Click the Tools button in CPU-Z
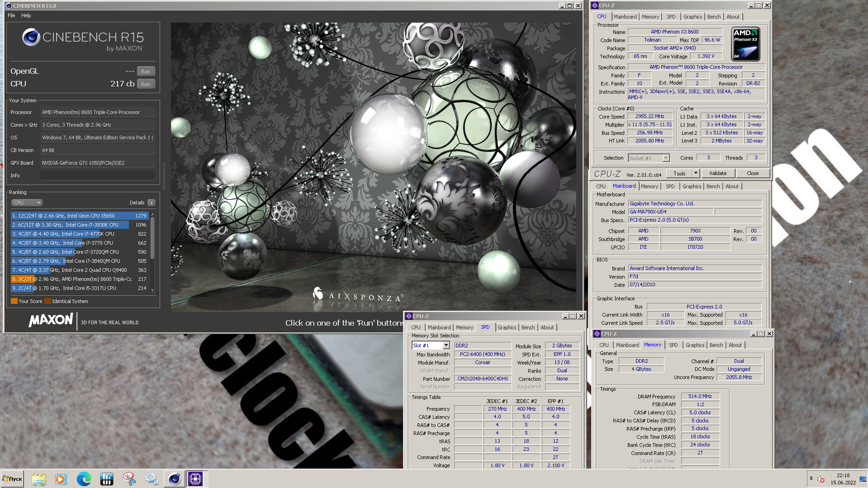Viewport: 868px width, 488px height. point(679,173)
